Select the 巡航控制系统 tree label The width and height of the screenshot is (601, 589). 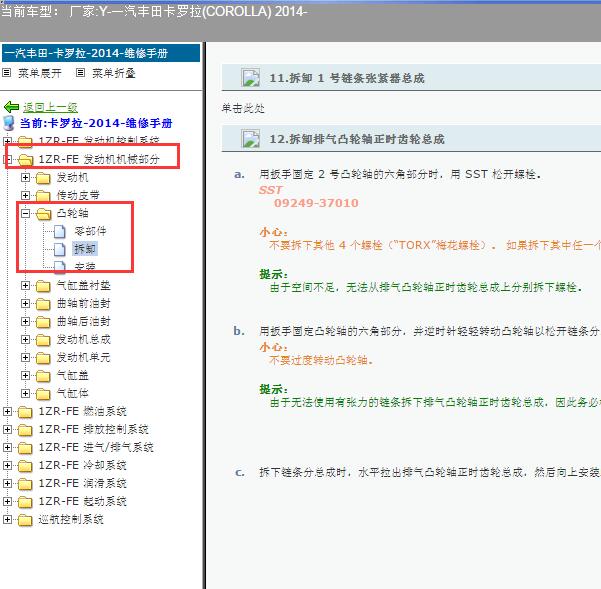tap(71, 519)
